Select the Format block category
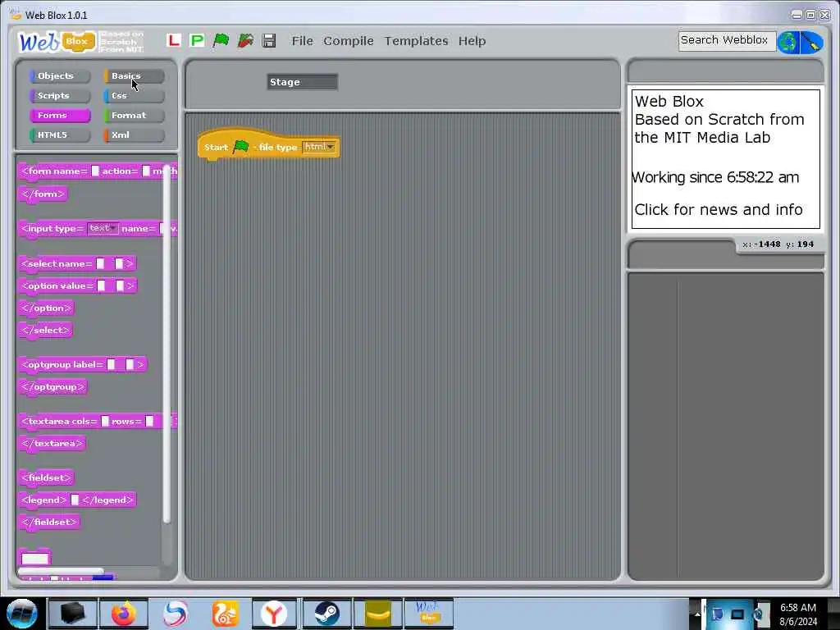This screenshot has height=630, width=840. coord(134,115)
